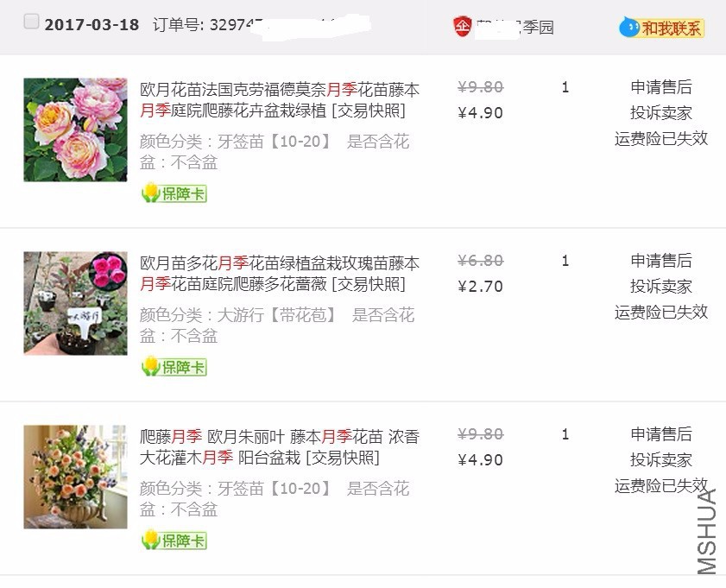The width and height of the screenshot is (726, 588).
Task: Select 投诉卖家 for the third item
Action: pos(661,459)
